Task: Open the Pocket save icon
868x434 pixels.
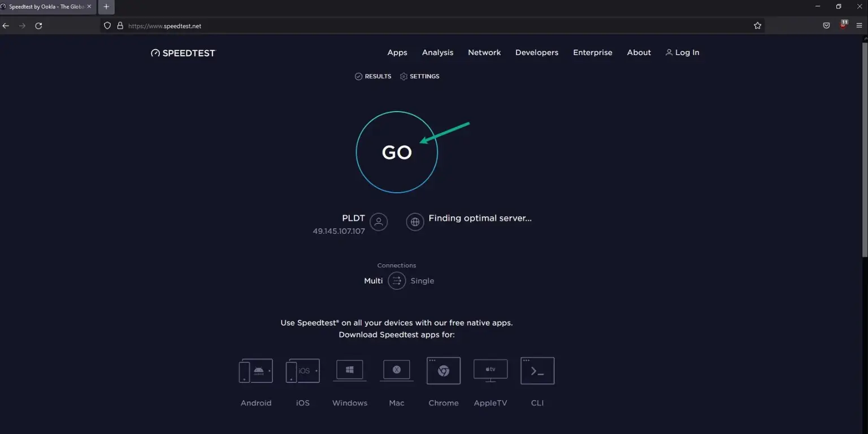Action: point(826,26)
